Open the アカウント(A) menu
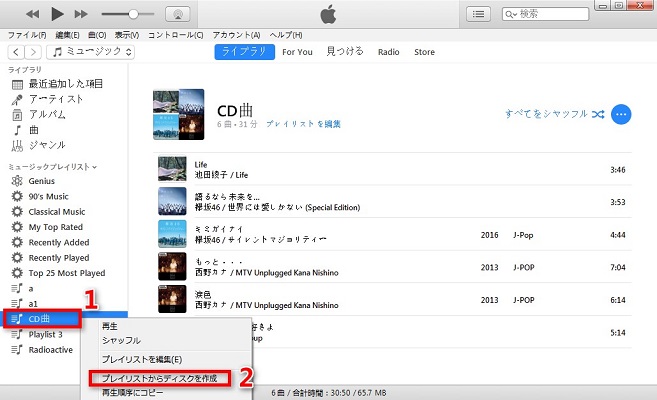657x400 pixels. (236, 35)
